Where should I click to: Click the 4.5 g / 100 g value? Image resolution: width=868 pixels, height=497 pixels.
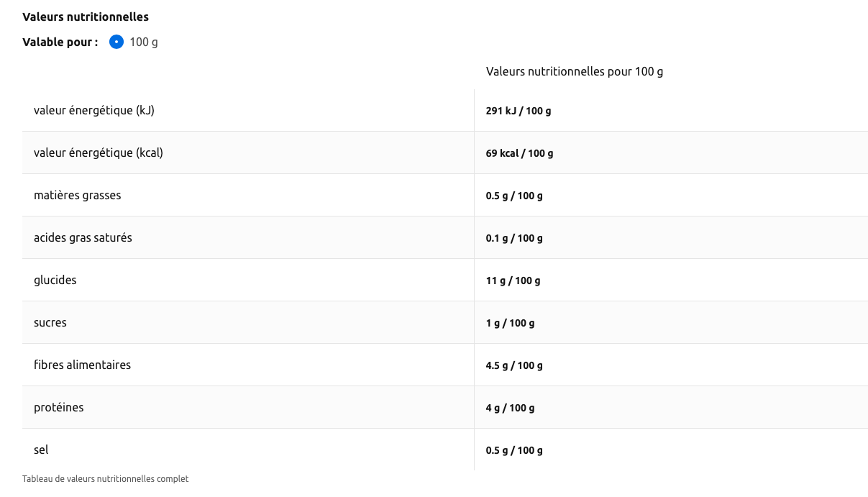pyautogui.click(x=513, y=365)
